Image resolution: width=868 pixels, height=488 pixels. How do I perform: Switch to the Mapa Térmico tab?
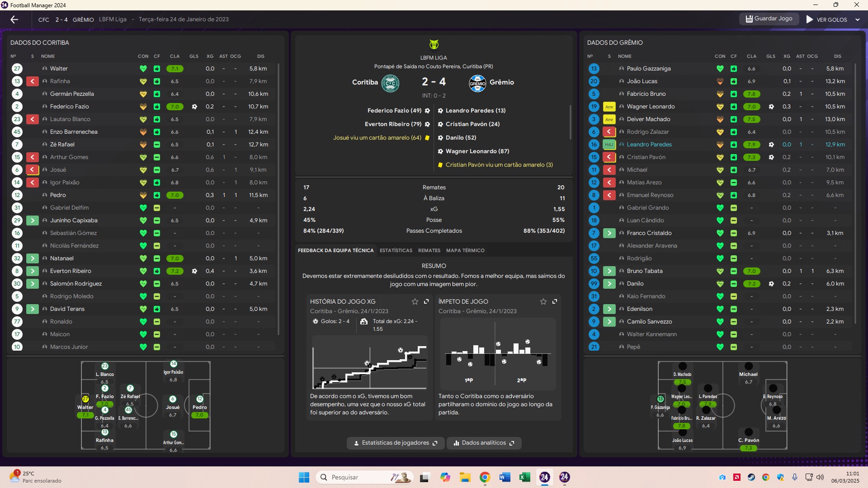[x=465, y=250]
